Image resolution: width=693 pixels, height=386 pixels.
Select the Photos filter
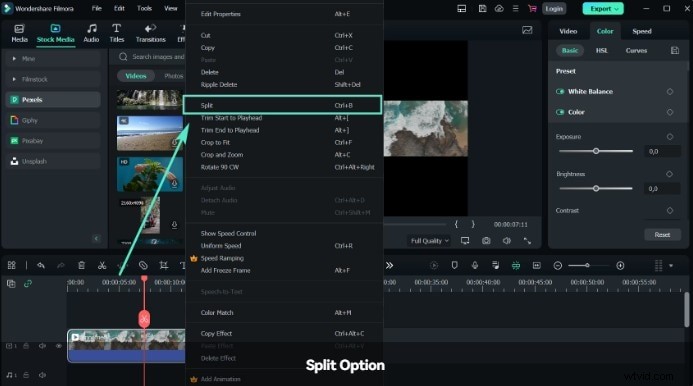[x=173, y=76]
